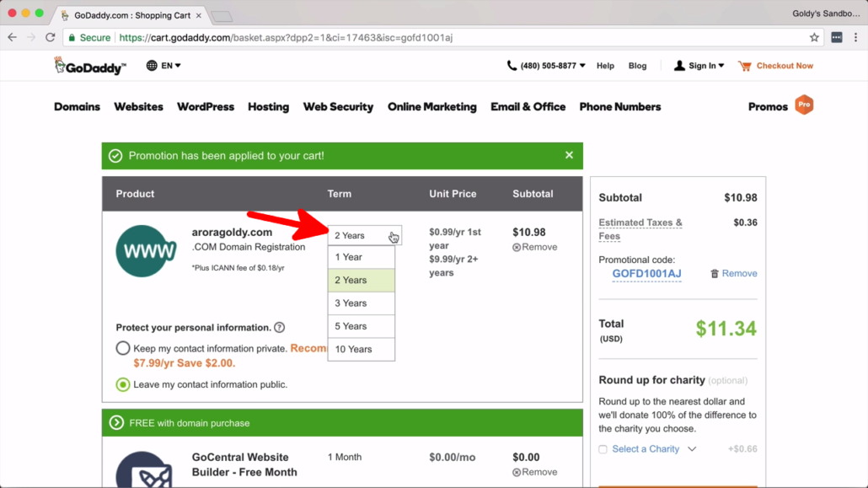Select Keep my contact information private

point(123,348)
